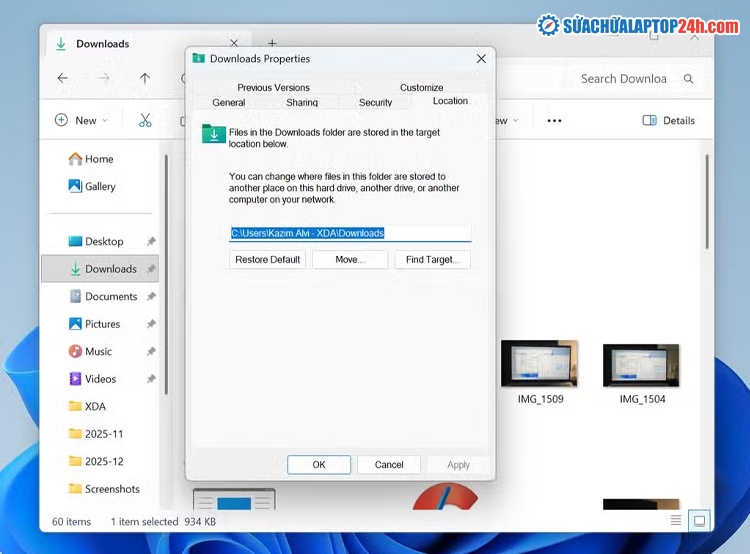Unpin Desktop using its pin icon
Viewport: 750px width, 554px height.
pos(151,242)
